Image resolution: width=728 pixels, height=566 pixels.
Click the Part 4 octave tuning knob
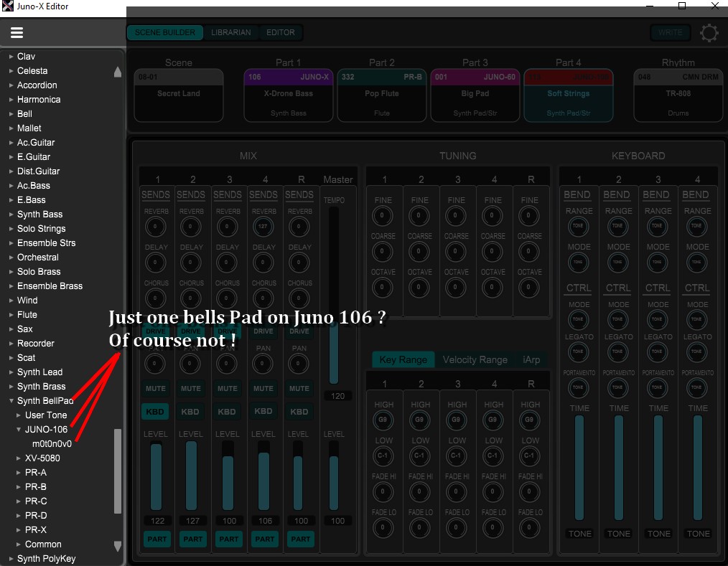(x=492, y=287)
